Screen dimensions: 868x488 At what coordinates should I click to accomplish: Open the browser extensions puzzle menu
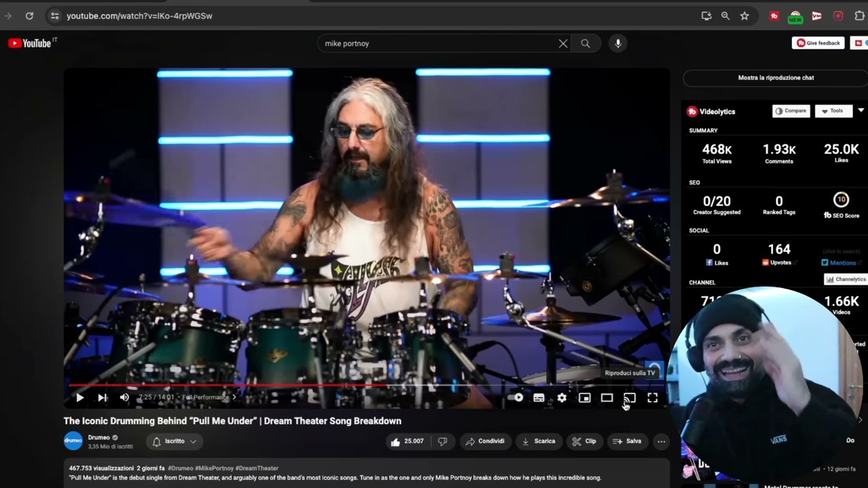(x=860, y=16)
